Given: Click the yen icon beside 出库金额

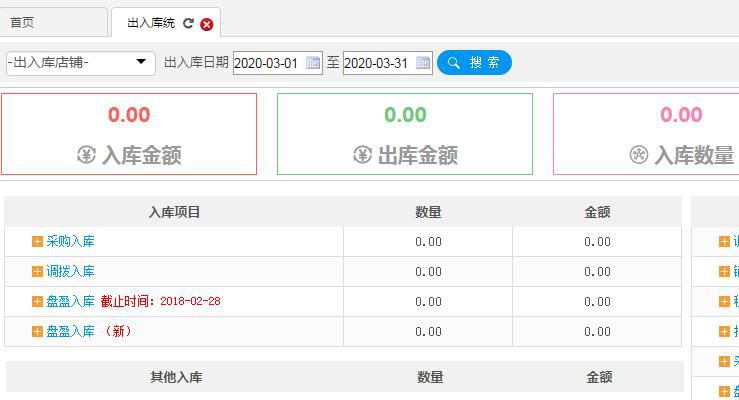Looking at the screenshot, I should [362, 155].
